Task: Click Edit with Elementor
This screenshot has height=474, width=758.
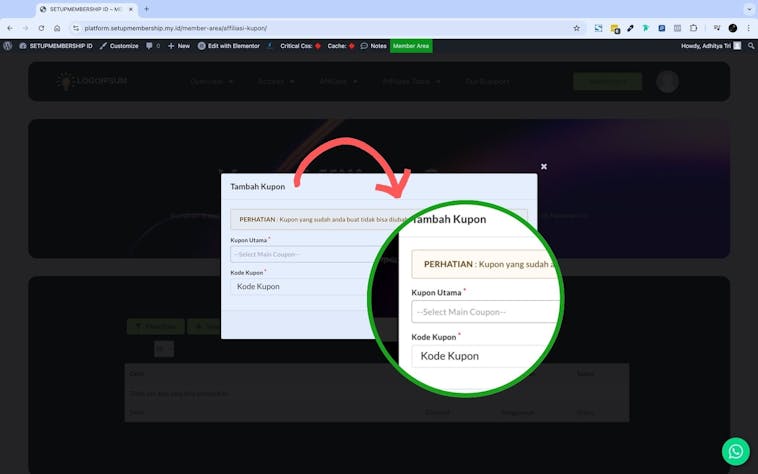Action: tap(228, 46)
